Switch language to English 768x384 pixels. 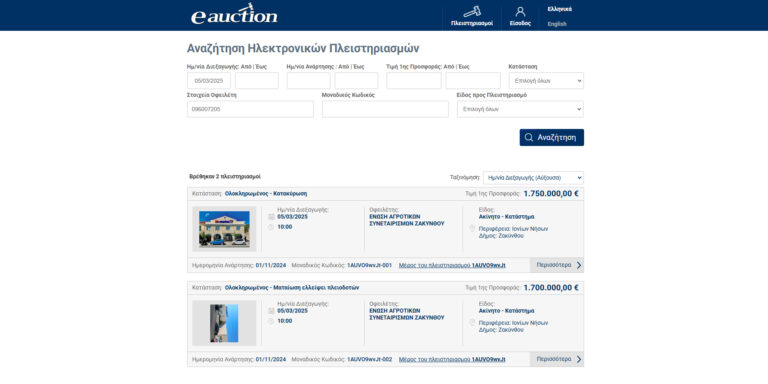(x=557, y=24)
